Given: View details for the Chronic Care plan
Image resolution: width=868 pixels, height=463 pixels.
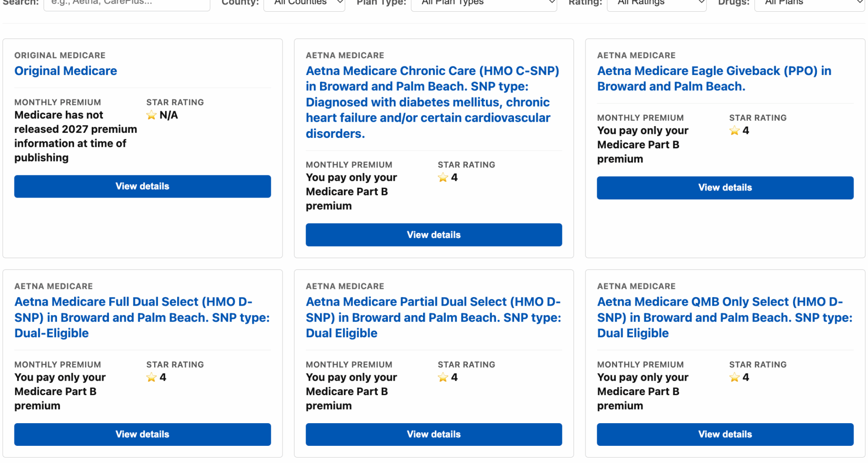Looking at the screenshot, I should [x=434, y=235].
